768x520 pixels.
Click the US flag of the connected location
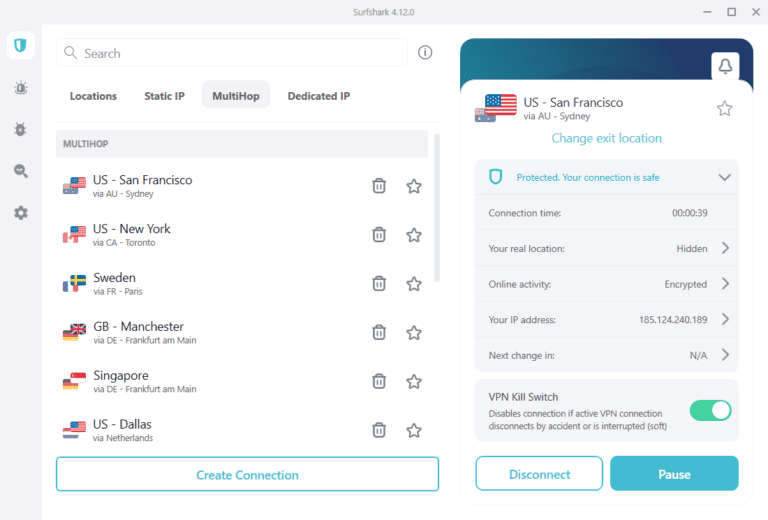pyautogui.click(x=501, y=104)
